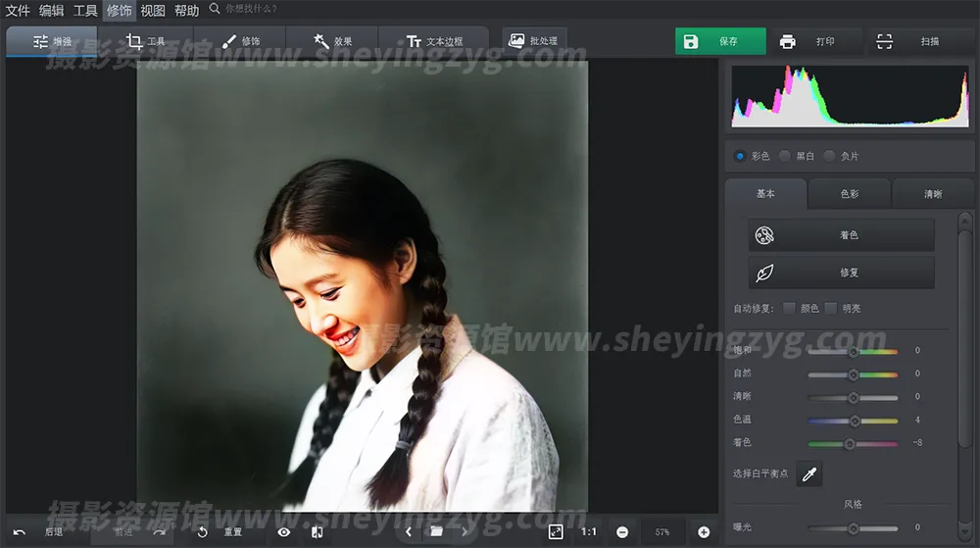The width and height of the screenshot is (980, 548).
Task: Click the 着色 colorize button
Action: pyautogui.click(x=841, y=235)
